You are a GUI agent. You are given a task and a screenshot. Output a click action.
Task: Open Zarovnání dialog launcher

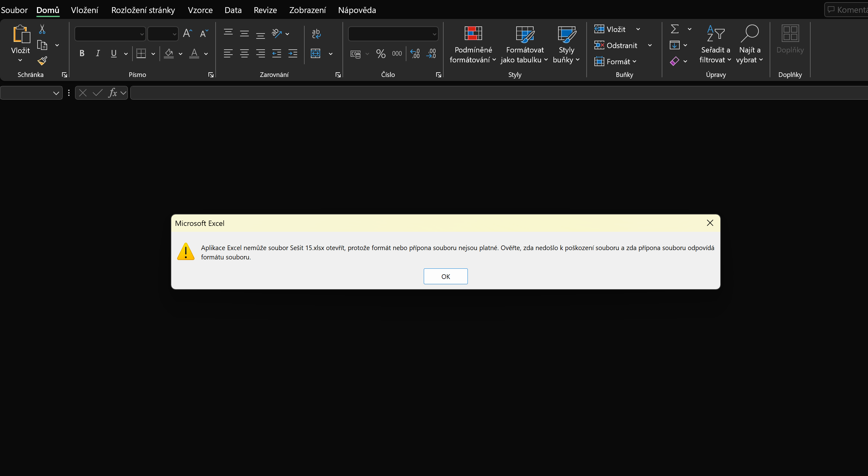pos(338,75)
